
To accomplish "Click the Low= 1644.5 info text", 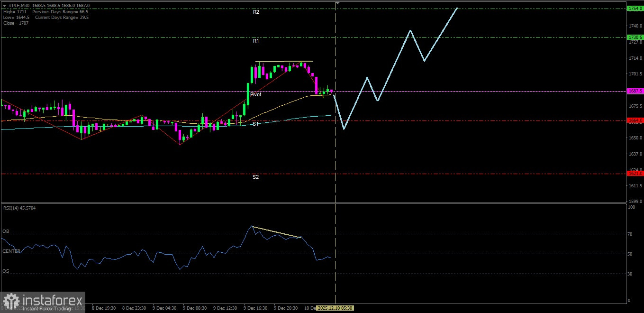I will click(x=16, y=17).
